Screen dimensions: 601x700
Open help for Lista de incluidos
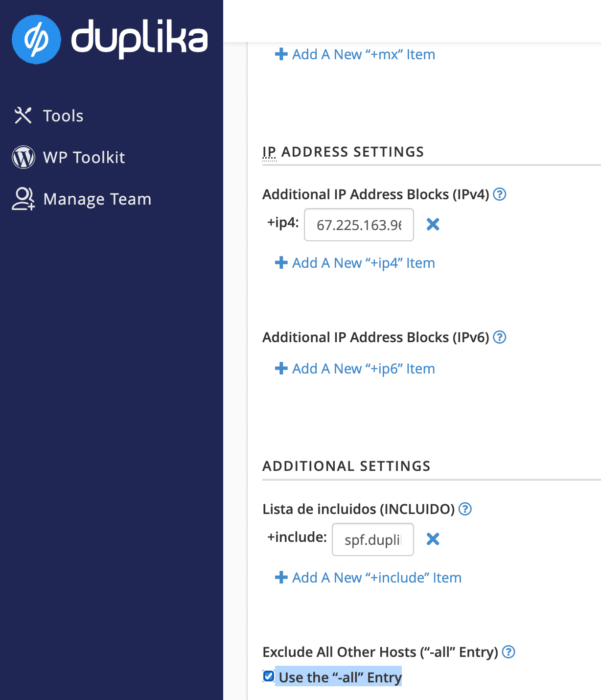pos(465,509)
